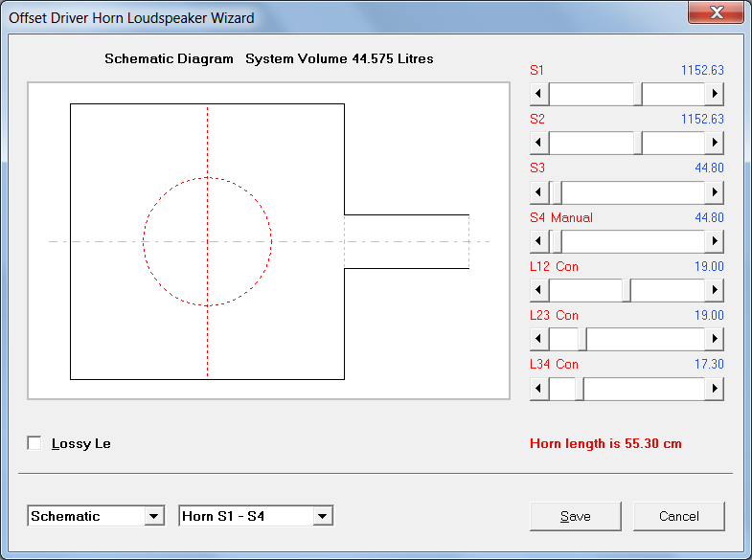Click the L34 Con slider thumb
Viewport: 752px width, 560px height.
point(580,389)
